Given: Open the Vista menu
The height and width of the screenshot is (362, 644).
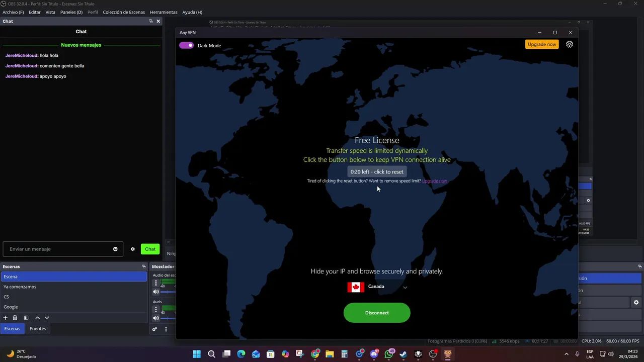Looking at the screenshot, I should coord(50,12).
